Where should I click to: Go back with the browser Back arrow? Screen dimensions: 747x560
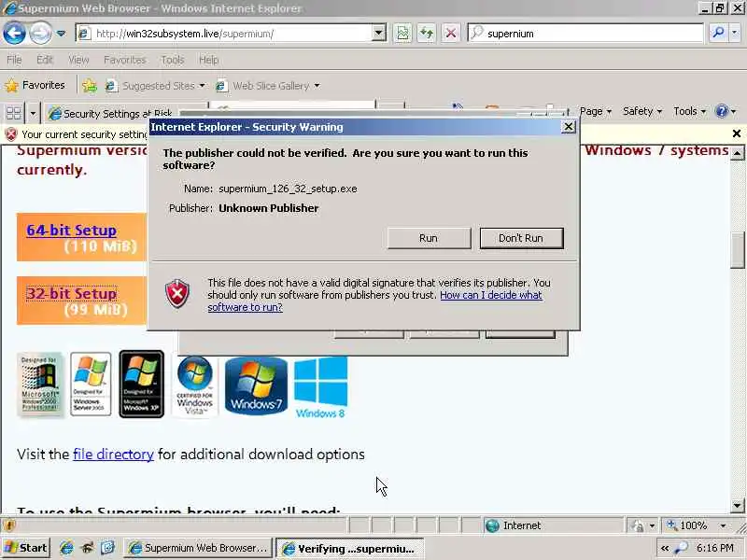coord(14,34)
